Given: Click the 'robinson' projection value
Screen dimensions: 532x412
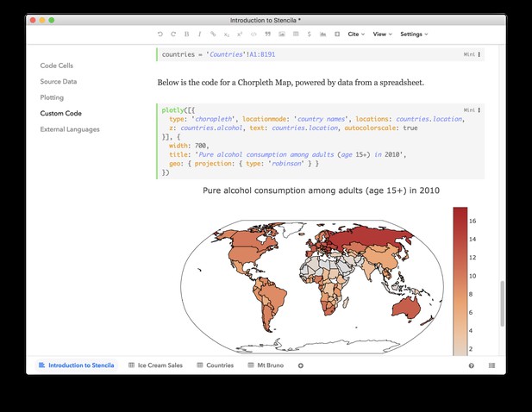Looking at the screenshot, I should click(286, 163).
